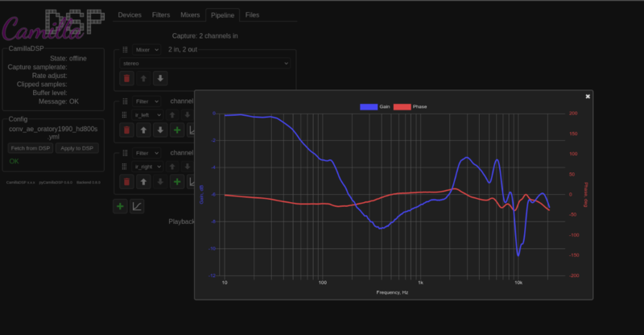This screenshot has width=644, height=335.
Task: Move the Mixer step down
Action: [160, 78]
